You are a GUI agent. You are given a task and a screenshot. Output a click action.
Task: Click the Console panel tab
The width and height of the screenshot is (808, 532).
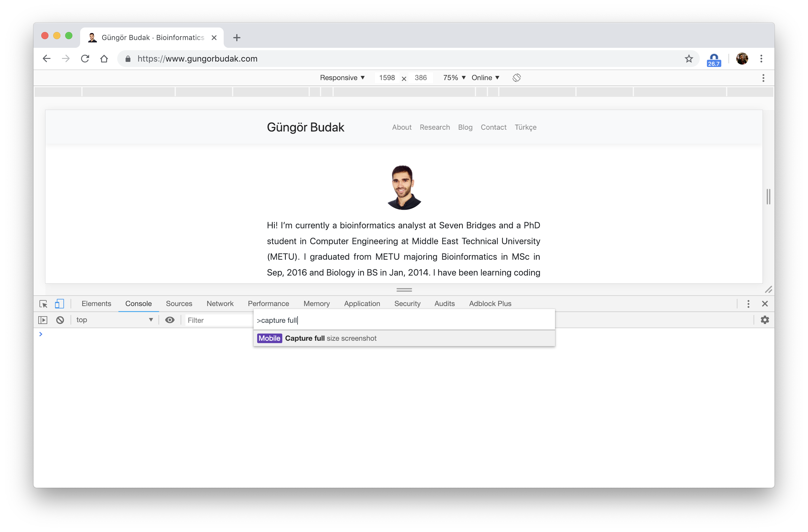[x=139, y=303]
